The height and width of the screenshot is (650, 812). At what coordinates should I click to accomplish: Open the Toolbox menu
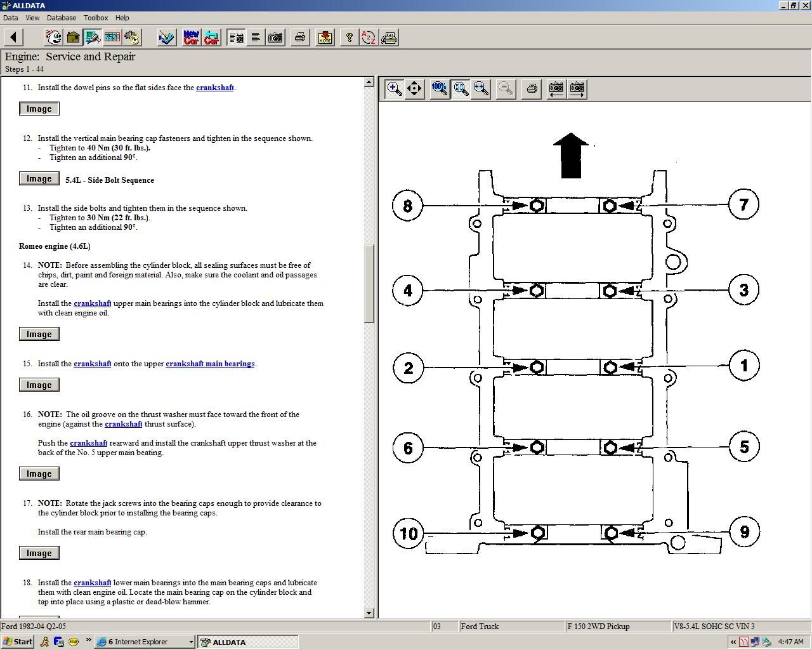coord(96,18)
